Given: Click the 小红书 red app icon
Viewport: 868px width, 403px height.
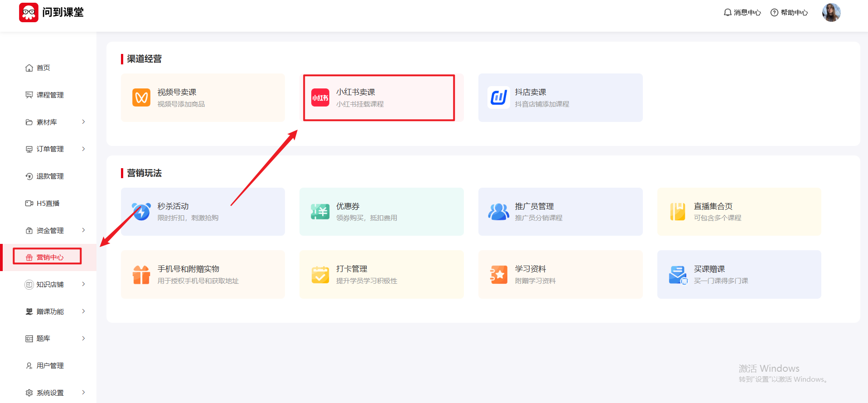Looking at the screenshot, I should (x=320, y=97).
